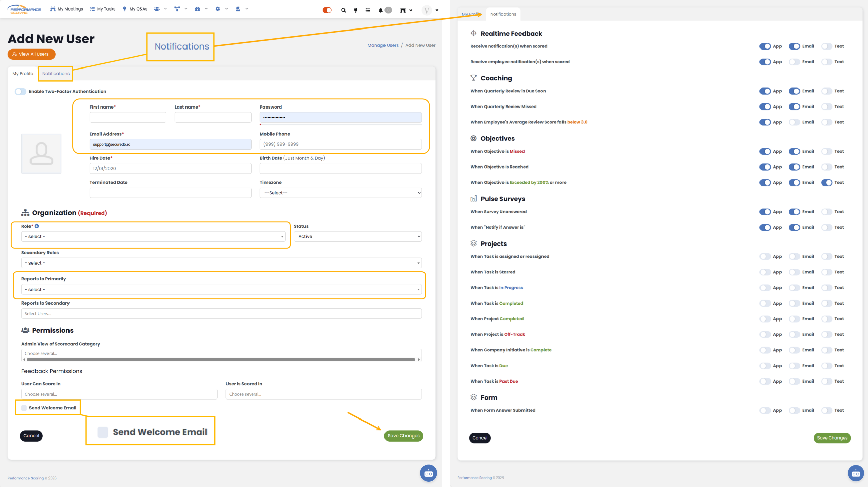Open the Timezone select dropdown
Image resolution: width=868 pixels, height=487 pixels.
tap(340, 193)
